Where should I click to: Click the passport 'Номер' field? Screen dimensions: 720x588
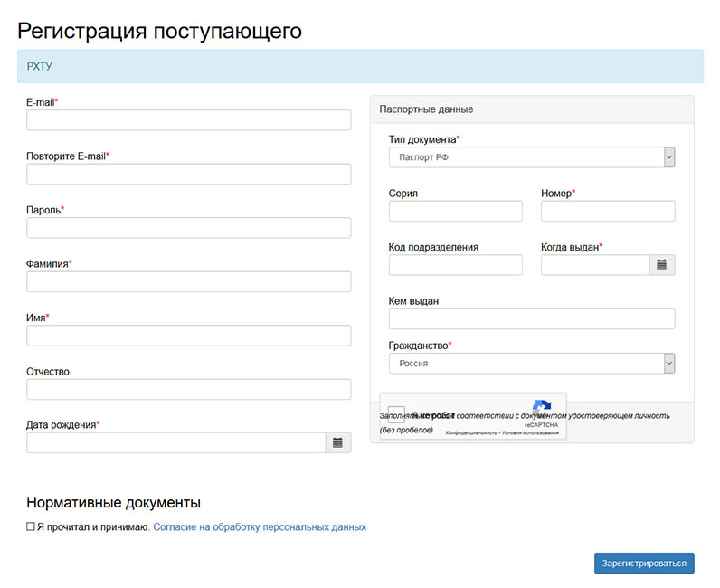(608, 211)
